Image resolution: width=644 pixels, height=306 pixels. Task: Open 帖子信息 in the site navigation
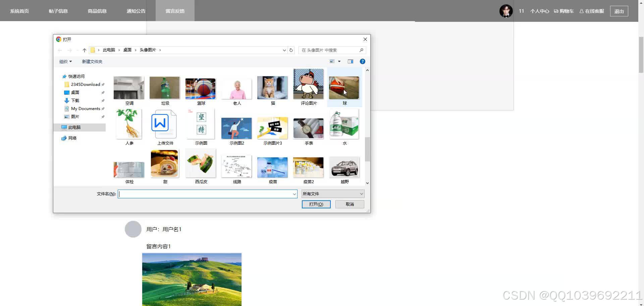58,11
